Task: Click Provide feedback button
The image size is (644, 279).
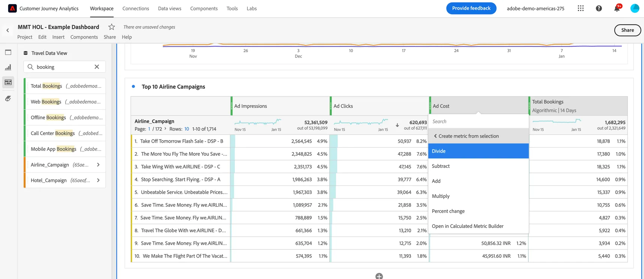Action: pos(471,8)
